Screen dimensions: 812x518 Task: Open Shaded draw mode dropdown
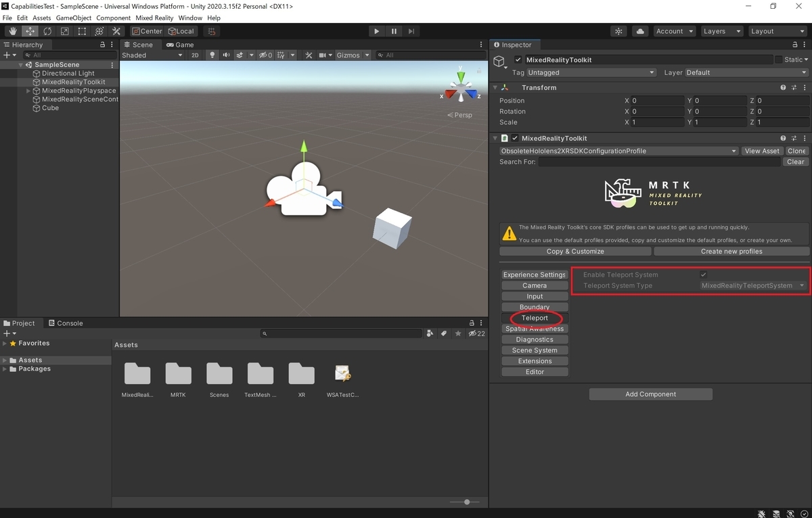click(x=152, y=55)
